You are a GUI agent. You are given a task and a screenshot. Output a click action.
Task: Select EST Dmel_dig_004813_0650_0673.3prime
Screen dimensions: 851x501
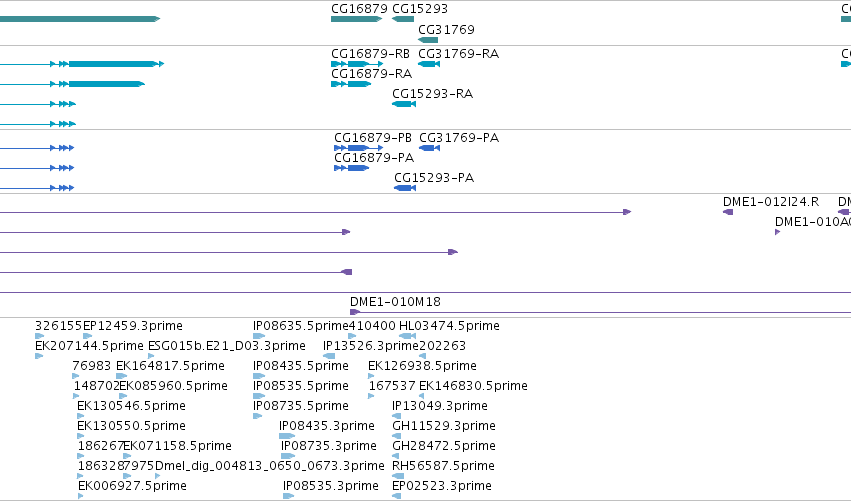click(157, 477)
